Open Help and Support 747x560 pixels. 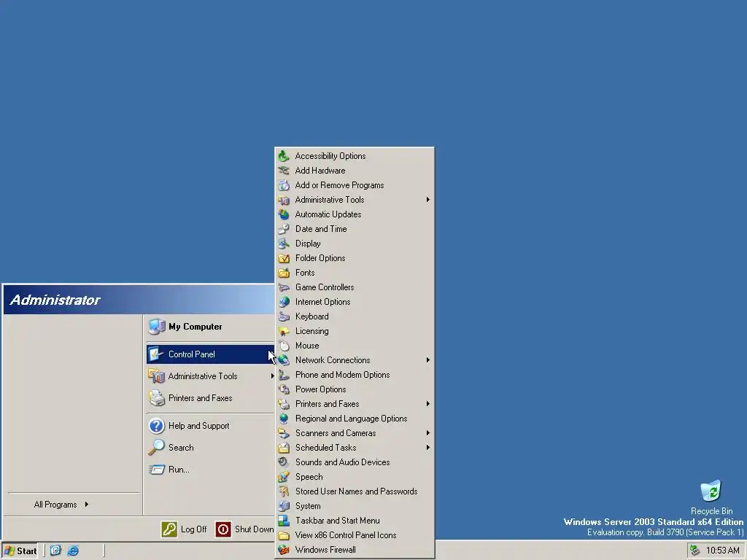211,426
